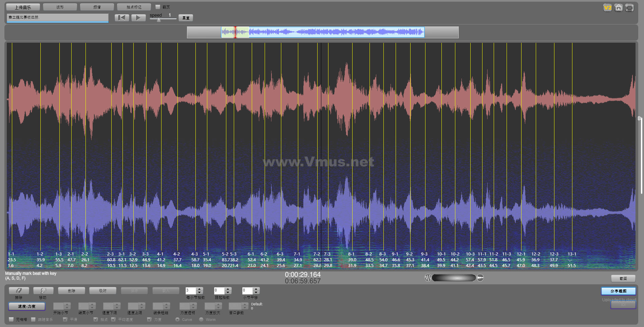Enable the 翻页 page-flip checkbox
This screenshot has height=327, width=644.
click(x=158, y=7)
